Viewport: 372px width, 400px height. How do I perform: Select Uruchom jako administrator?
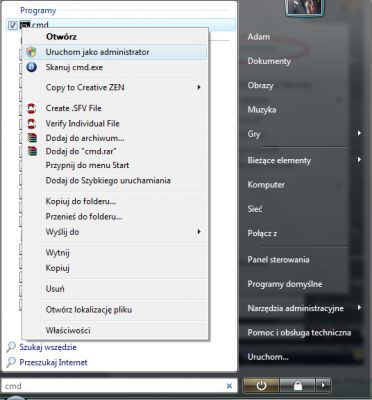click(x=116, y=52)
